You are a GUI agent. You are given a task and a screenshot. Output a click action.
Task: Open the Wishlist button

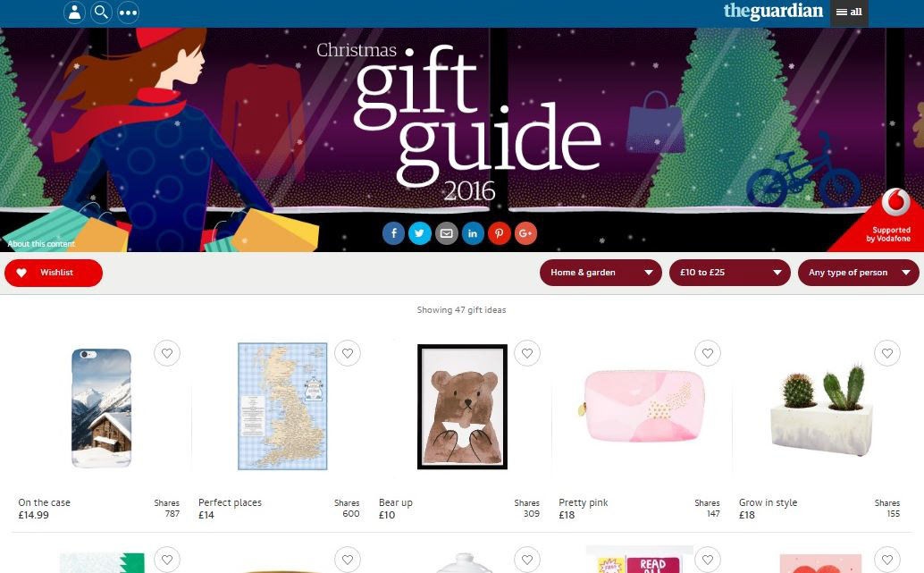click(54, 273)
